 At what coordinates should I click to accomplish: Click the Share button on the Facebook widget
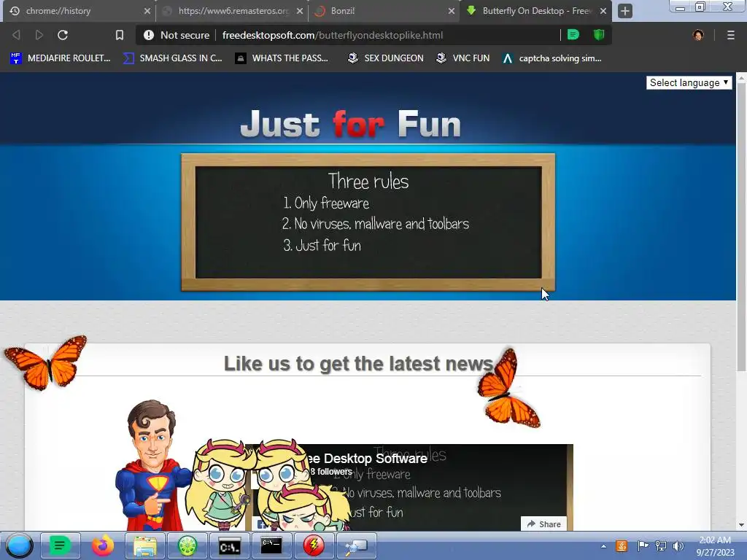tap(543, 524)
